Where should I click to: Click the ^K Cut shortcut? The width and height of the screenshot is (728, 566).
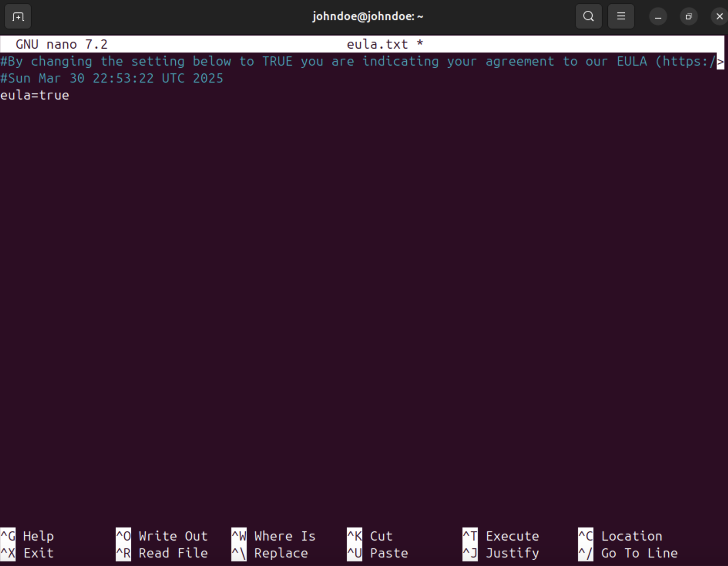point(370,536)
